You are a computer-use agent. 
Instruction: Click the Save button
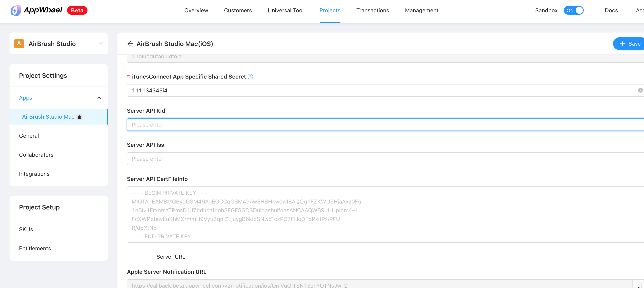coord(630,43)
